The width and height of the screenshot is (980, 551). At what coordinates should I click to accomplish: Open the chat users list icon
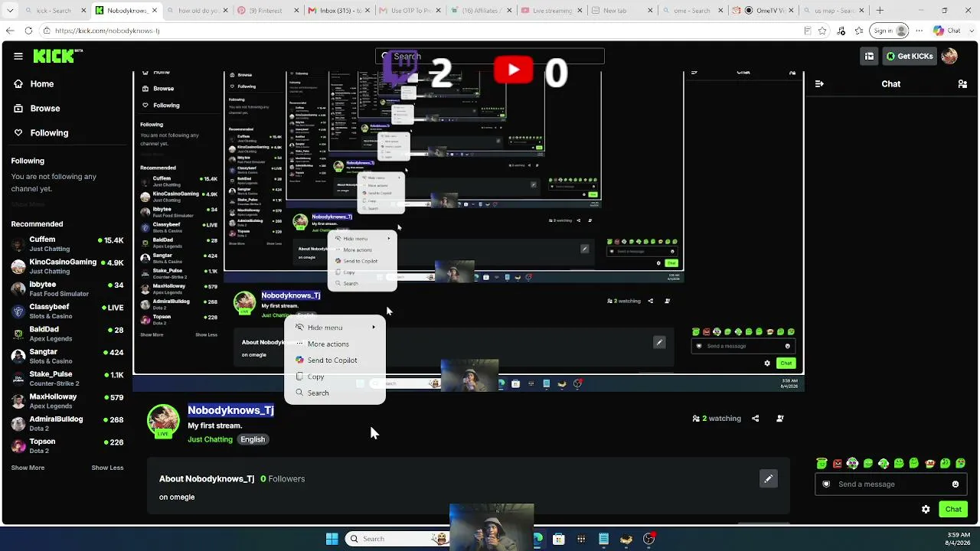click(962, 84)
